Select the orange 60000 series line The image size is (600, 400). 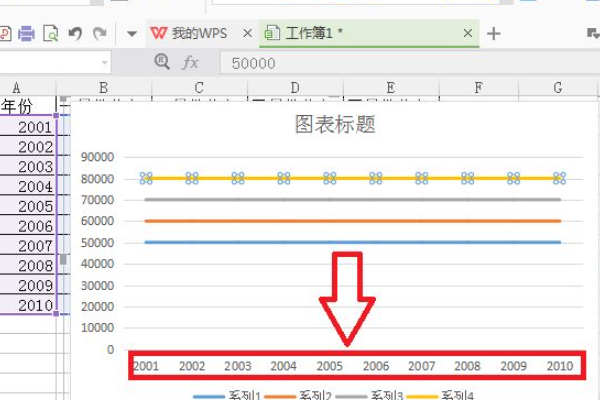pos(352,221)
